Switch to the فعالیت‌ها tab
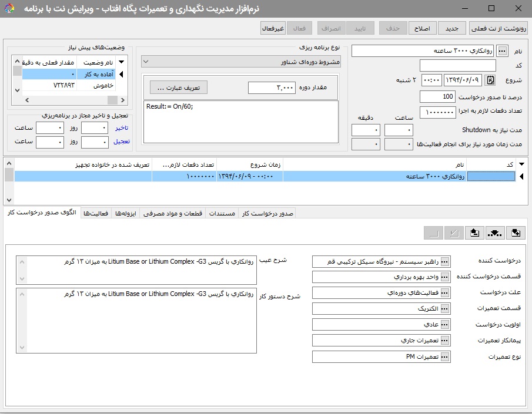Screen dimensions: 532x414 click(95, 214)
